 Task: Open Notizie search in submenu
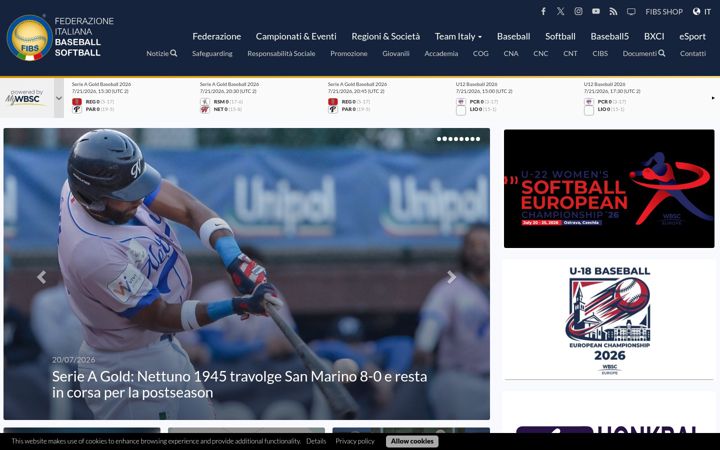162,53
